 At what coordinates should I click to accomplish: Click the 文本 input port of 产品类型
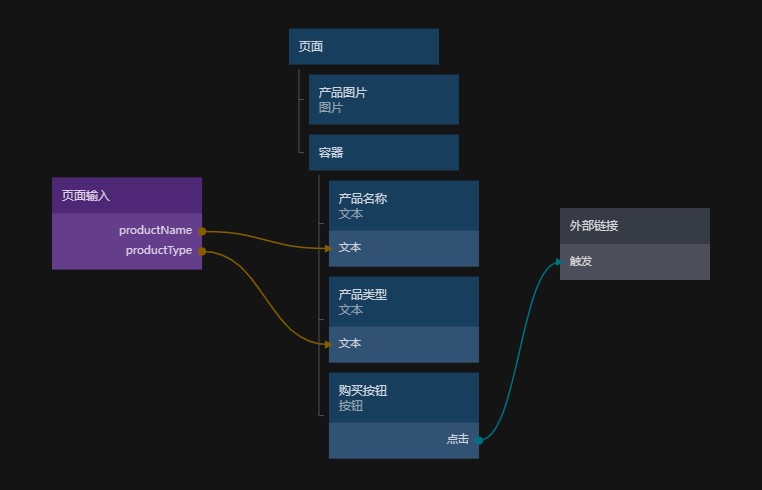tap(404, 345)
